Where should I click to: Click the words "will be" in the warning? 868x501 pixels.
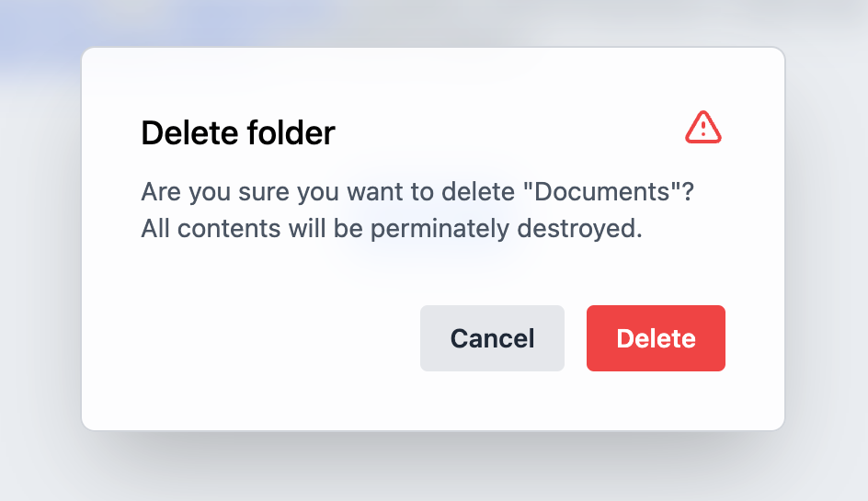pyautogui.click(x=324, y=229)
